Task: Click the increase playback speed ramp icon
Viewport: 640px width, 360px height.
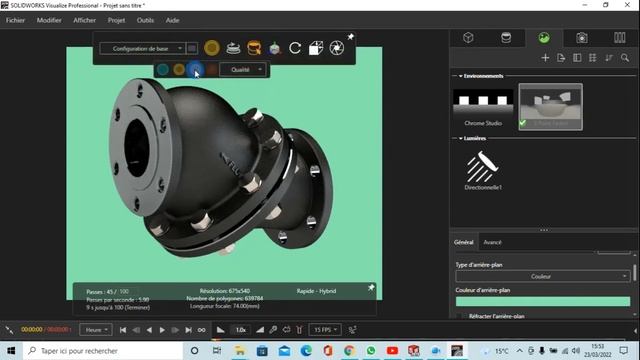Action: (x=260, y=330)
